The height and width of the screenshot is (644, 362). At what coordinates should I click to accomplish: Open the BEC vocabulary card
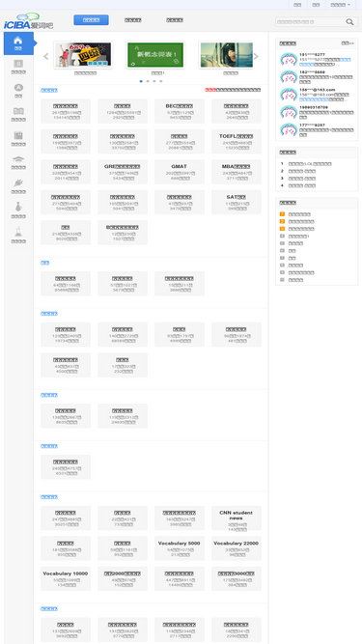tap(180, 111)
